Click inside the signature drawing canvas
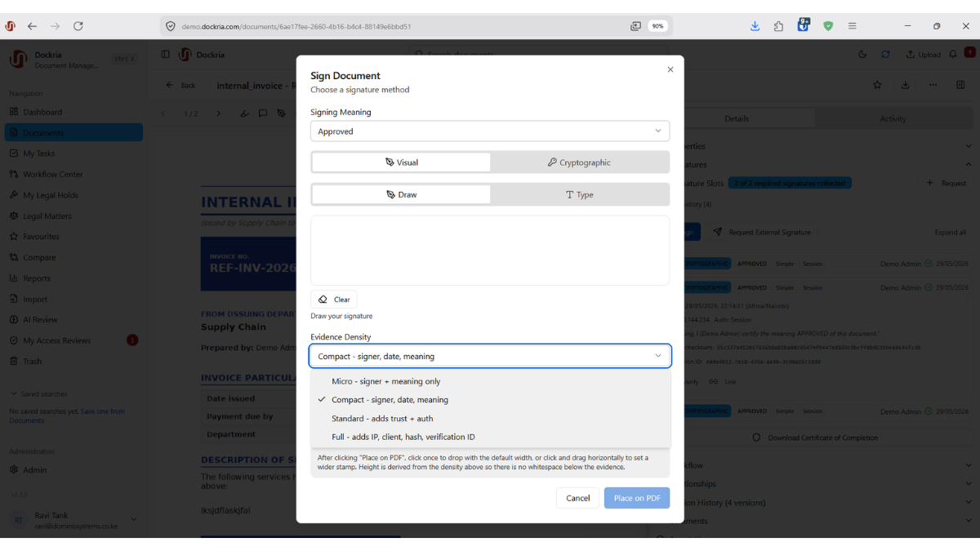The image size is (980, 551). coord(490,251)
